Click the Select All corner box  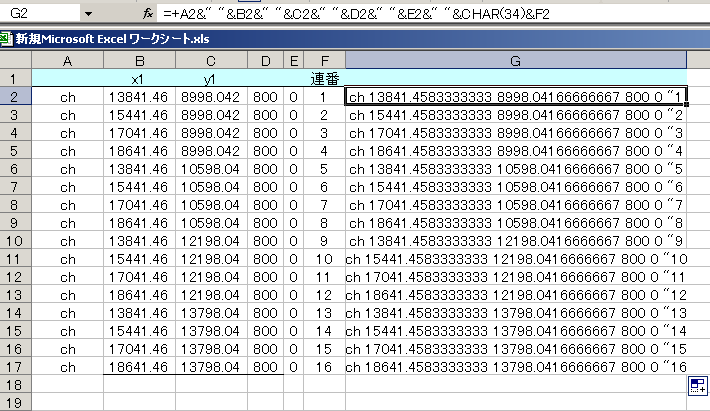[15, 61]
